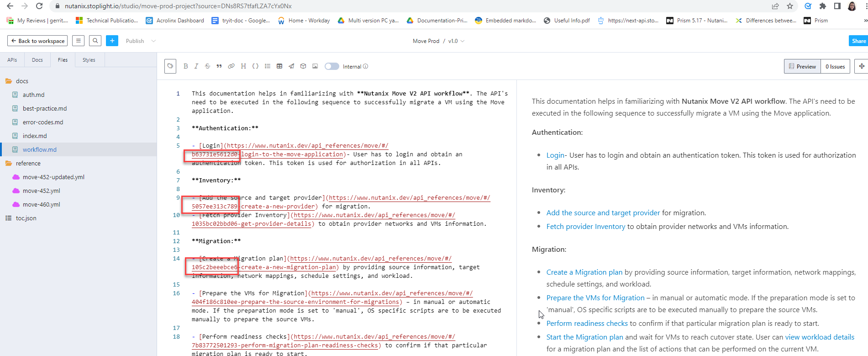Screen dimensions: 868x356
Task: Insert a block quote
Action: pyautogui.click(x=219, y=66)
